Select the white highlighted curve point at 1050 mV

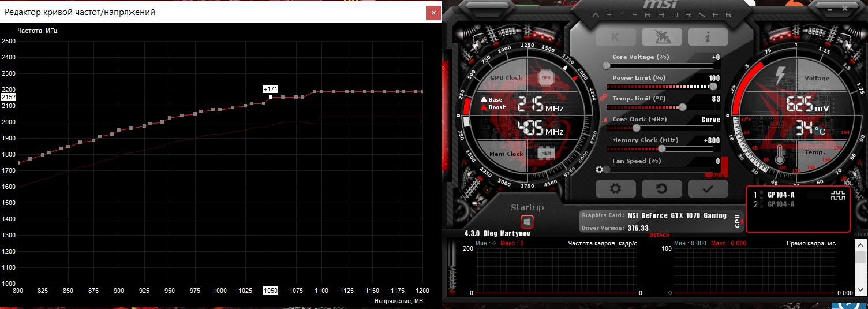pyautogui.click(x=271, y=97)
